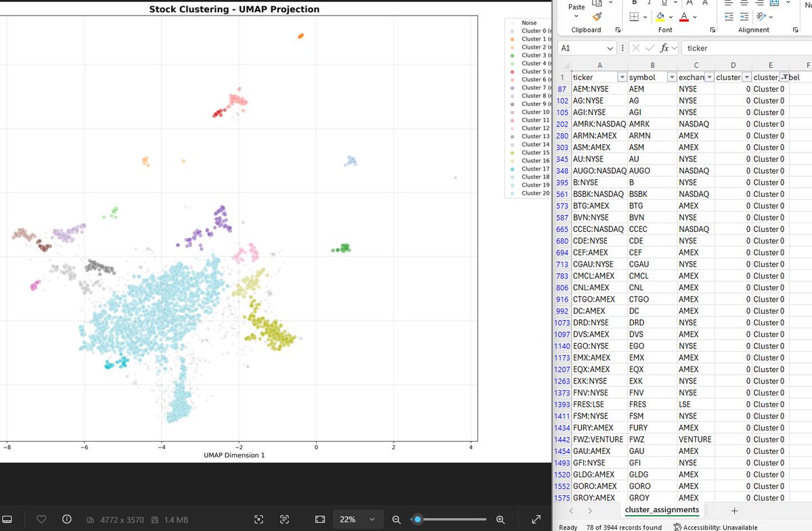Screen dimensions: 812x531
Task: Click cell AEM:NYSE in ticker column
Action: 599,89
